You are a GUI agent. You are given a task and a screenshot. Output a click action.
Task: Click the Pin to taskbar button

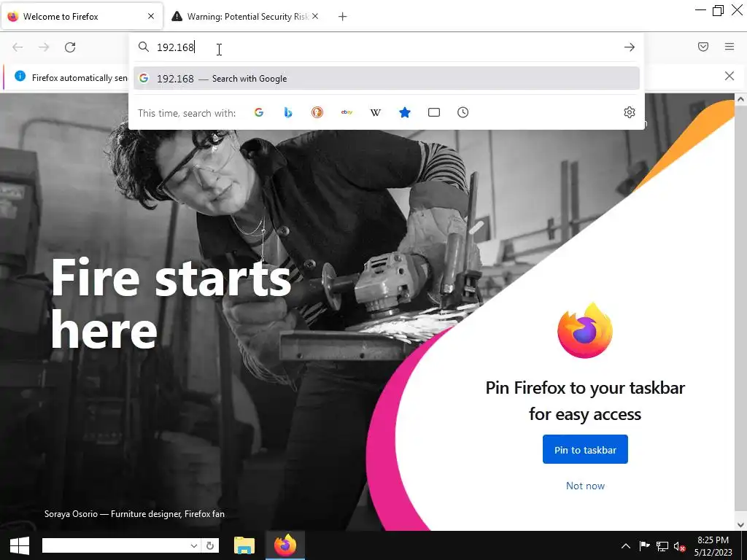[x=585, y=449]
